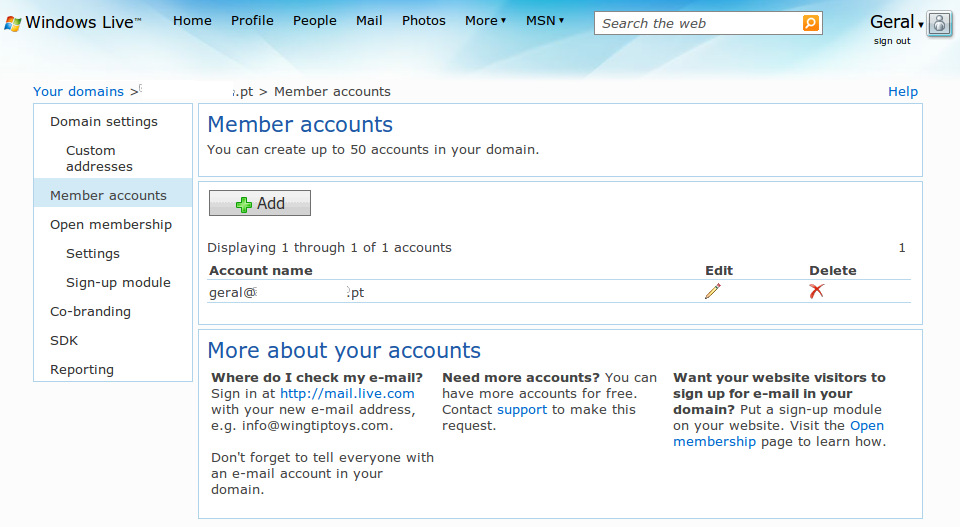Screen dimensions: 960x527
Task: Click the More about your accounts heading
Action: tap(344, 351)
